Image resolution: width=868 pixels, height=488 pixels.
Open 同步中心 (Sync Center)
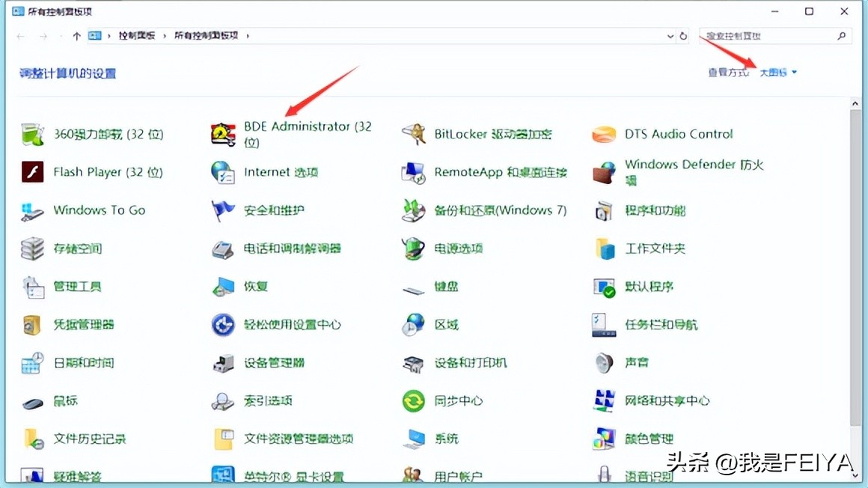459,401
